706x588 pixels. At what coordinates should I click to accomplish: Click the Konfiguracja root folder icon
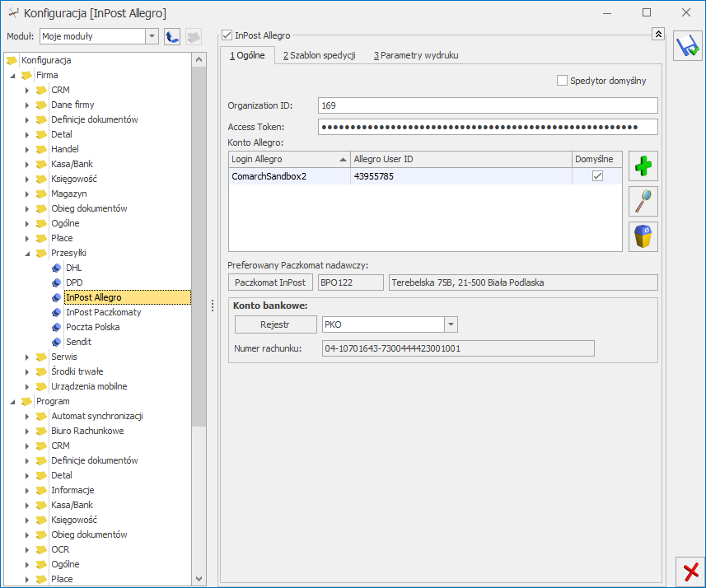[x=12, y=60]
